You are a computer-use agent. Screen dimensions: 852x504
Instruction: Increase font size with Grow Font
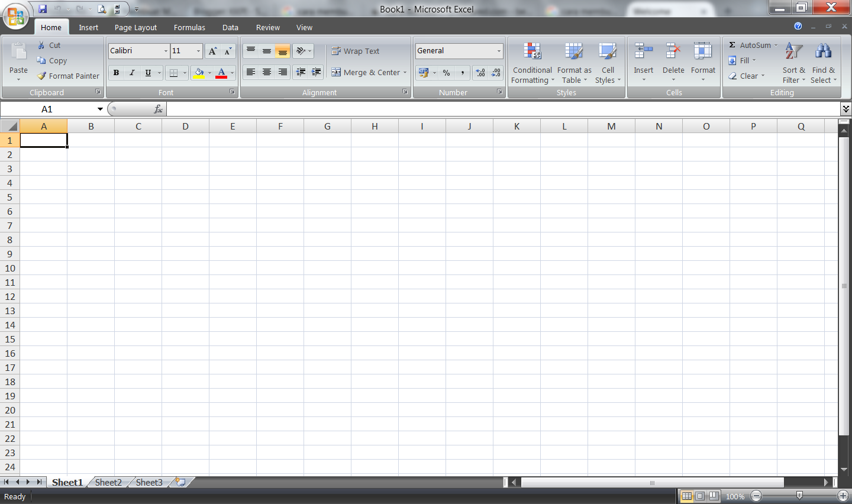(212, 51)
